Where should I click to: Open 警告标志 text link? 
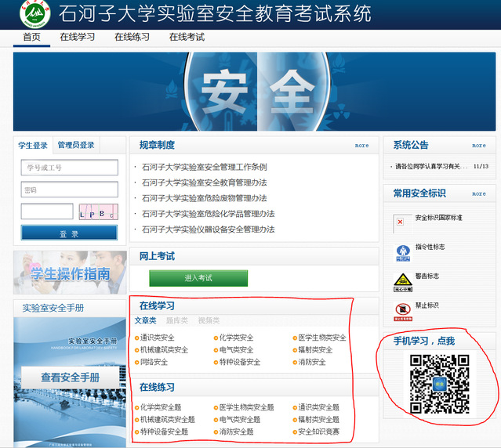pos(427,276)
